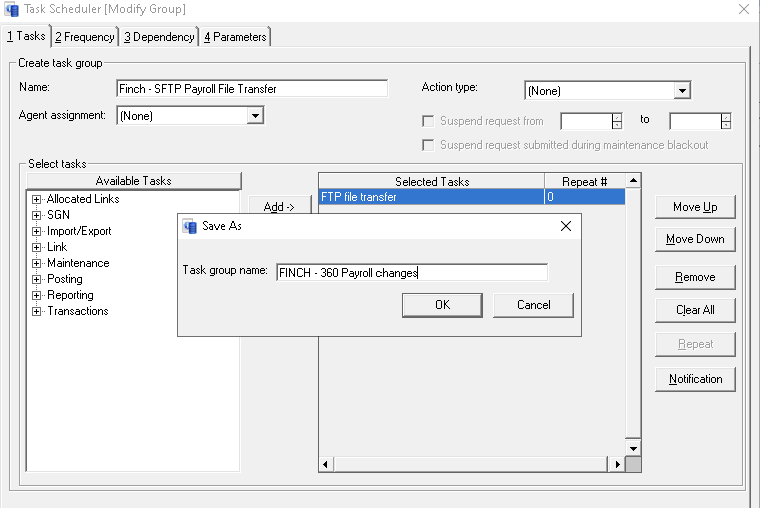Click the Selected Tasks column header

(432, 181)
